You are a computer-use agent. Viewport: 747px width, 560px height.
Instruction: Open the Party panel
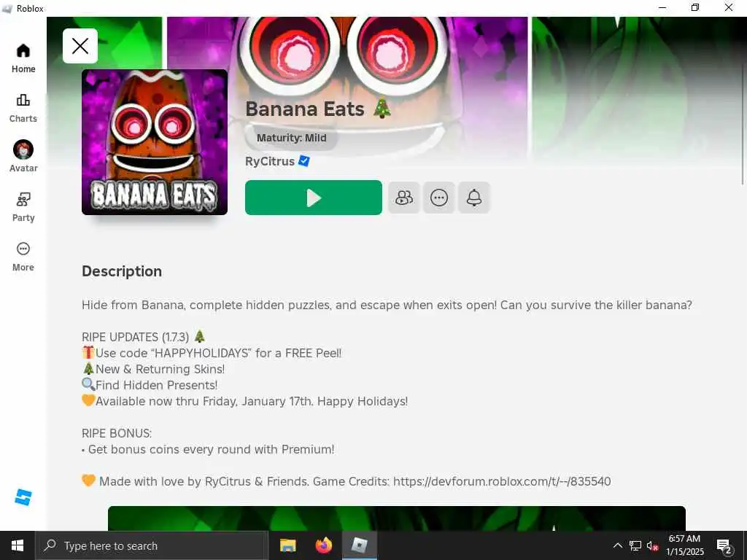tap(23, 206)
